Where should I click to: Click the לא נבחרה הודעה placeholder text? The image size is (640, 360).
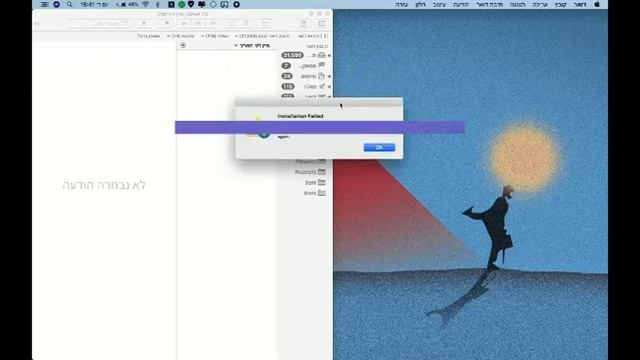(x=104, y=185)
